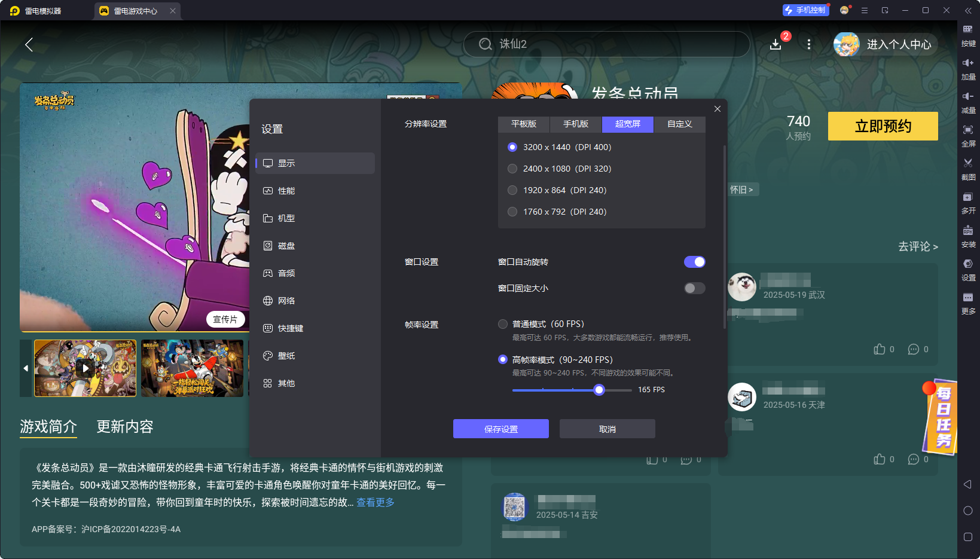Screen dimensions: 980x559
Task: Enable 窗口固定大小 fixed window size
Action: 694,288
